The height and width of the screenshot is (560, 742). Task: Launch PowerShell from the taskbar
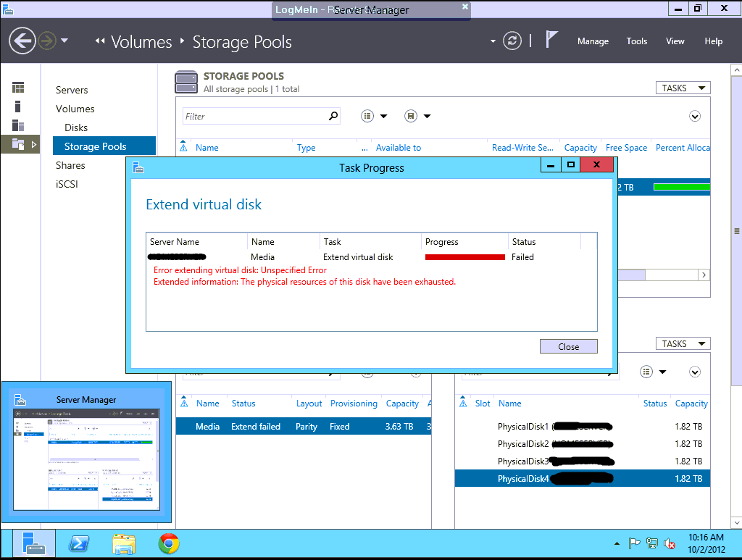click(x=78, y=543)
